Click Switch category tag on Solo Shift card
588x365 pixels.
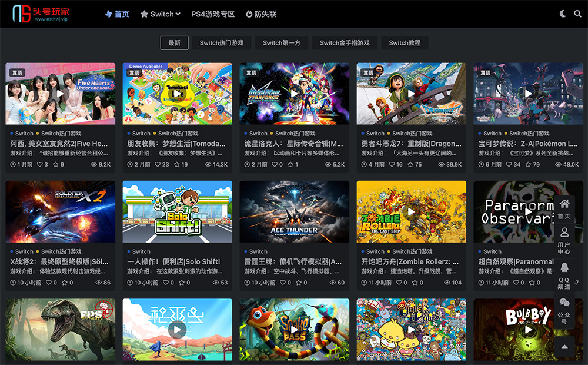click(141, 251)
